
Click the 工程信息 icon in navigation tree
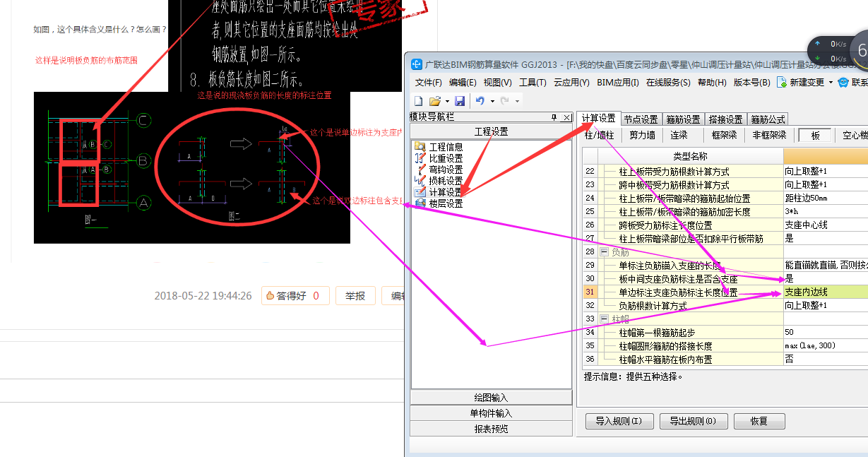420,147
